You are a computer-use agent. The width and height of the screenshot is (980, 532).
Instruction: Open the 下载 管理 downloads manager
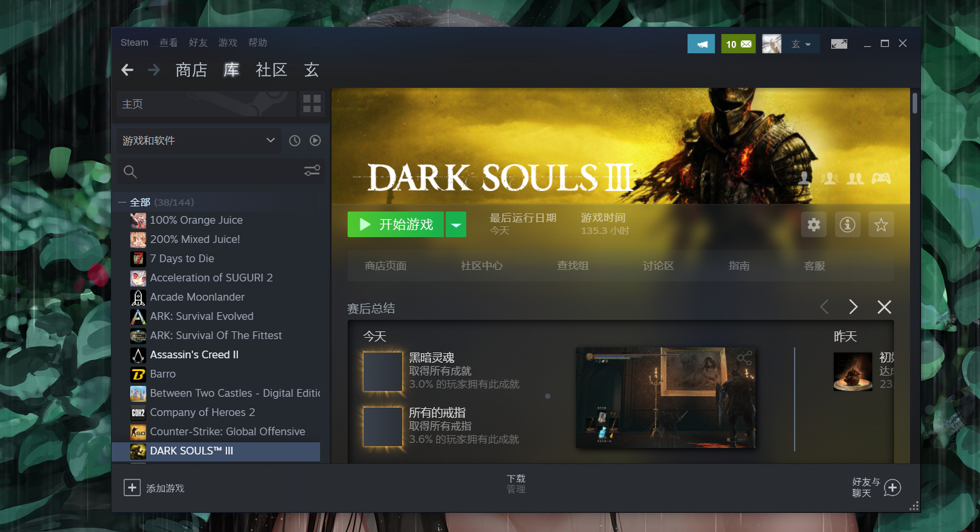coord(516,484)
